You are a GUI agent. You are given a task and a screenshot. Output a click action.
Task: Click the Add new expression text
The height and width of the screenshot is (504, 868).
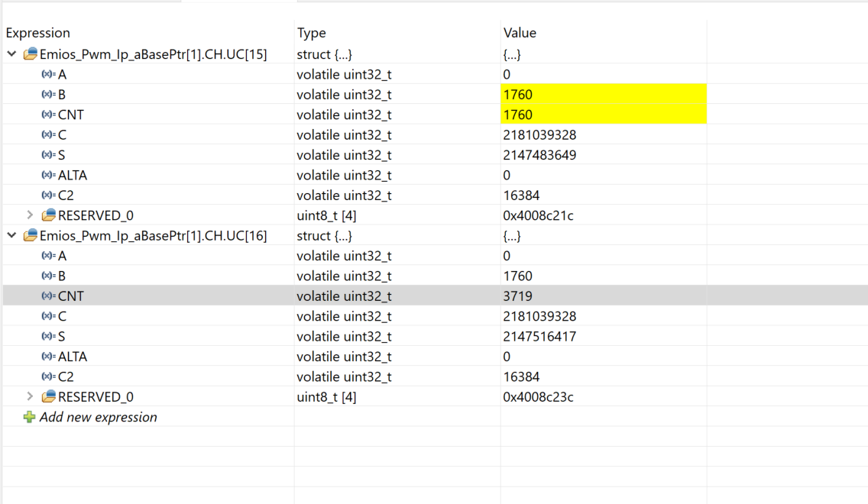(x=98, y=417)
